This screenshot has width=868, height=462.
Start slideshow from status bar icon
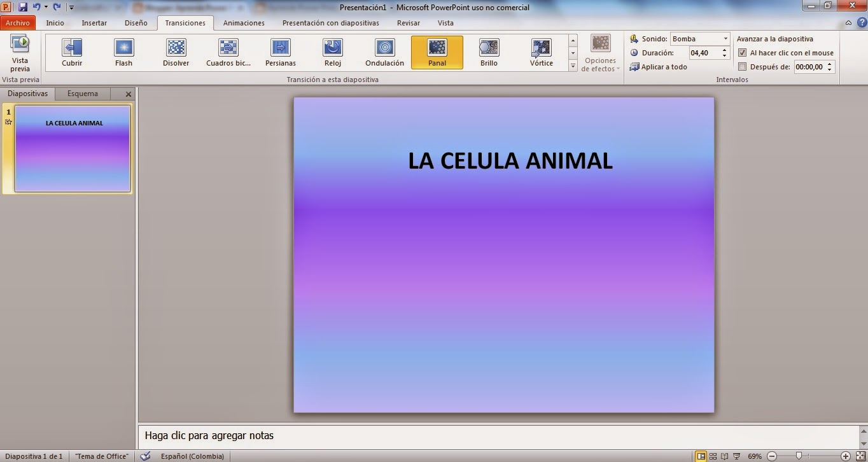[735, 456]
